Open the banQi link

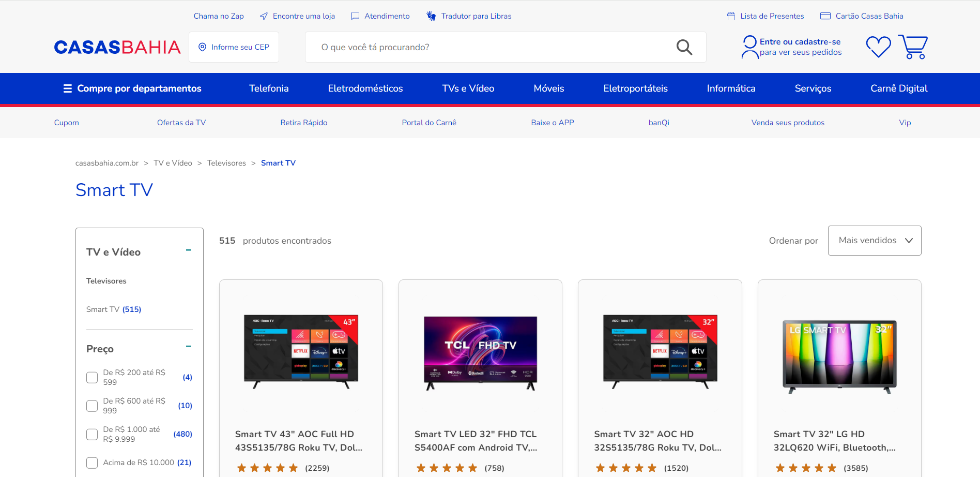tap(659, 123)
